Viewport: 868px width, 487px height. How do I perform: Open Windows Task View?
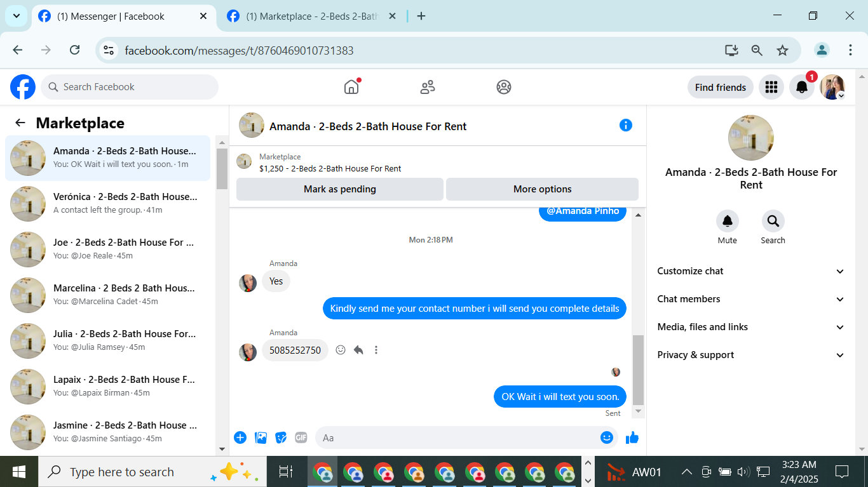click(x=286, y=472)
